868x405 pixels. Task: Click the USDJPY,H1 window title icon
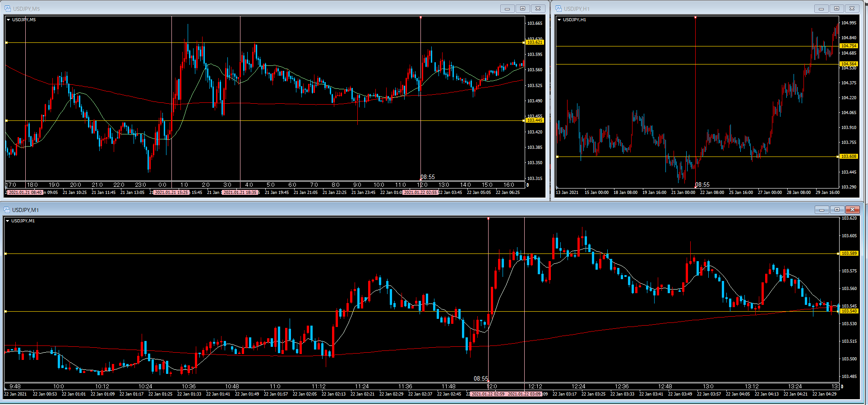(559, 9)
